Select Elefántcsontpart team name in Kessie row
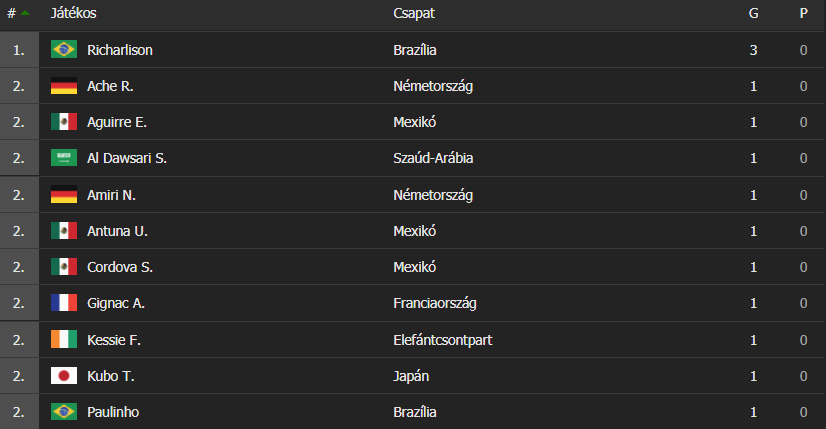 pos(442,340)
